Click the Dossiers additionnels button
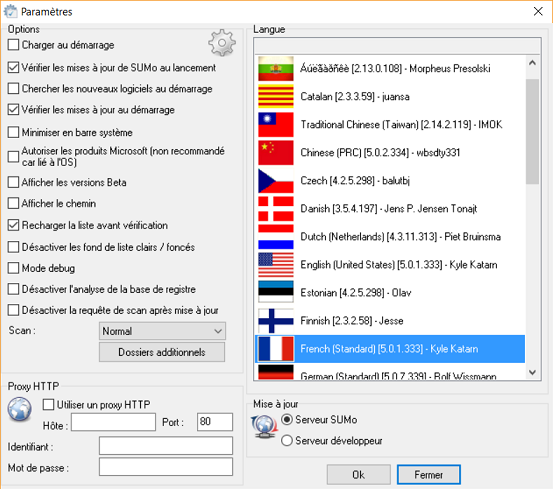Screen dimensions: 553x489 pos(162,352)
